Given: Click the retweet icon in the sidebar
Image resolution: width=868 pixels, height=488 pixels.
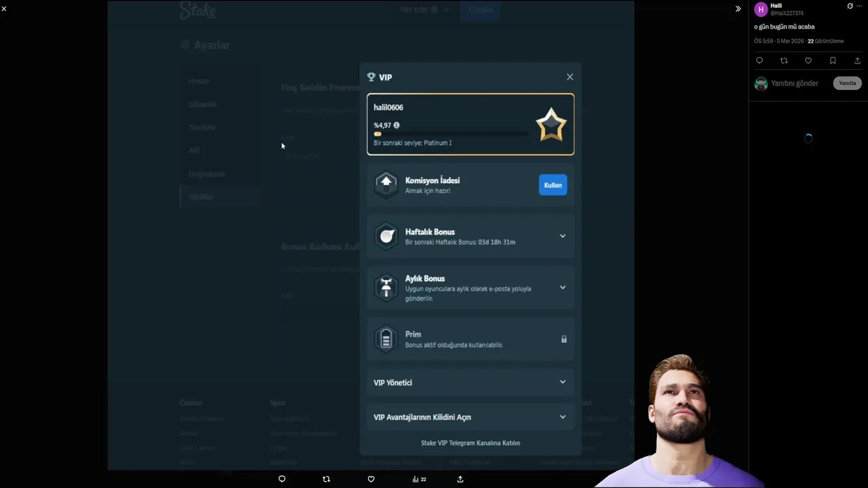Looking at the screenshot, I should (784, 61).
